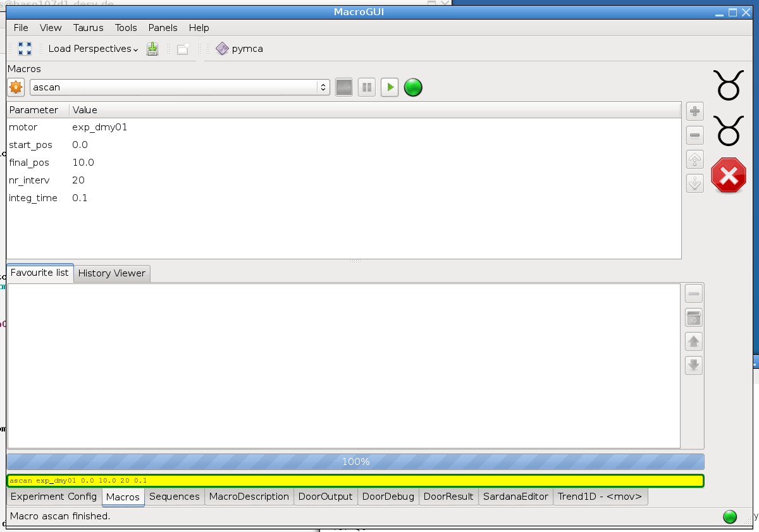This screenshot has height=532, width=759.
Task: Click the Parameter column header
Action: coord(37,110)
